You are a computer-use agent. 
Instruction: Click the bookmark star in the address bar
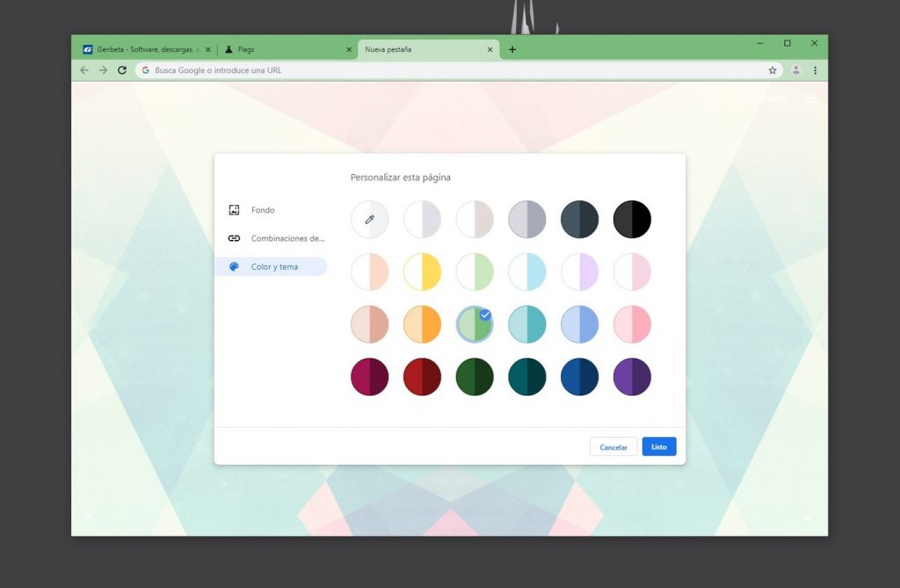click(x=772, y=70)
